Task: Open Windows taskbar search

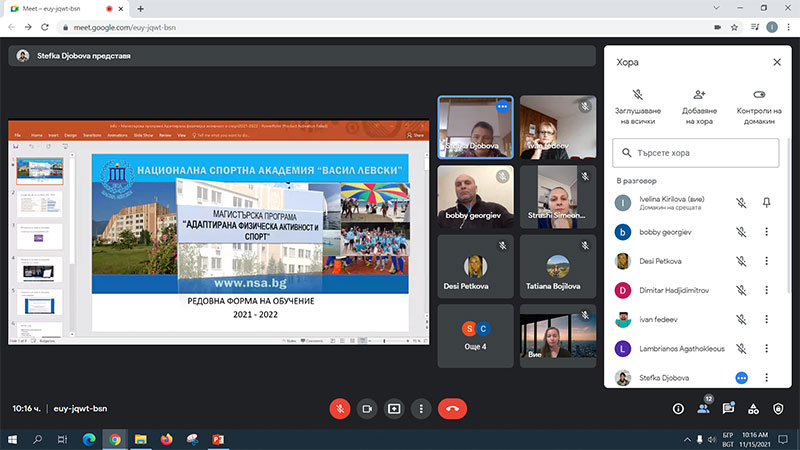Action: [x=37, y=439]
